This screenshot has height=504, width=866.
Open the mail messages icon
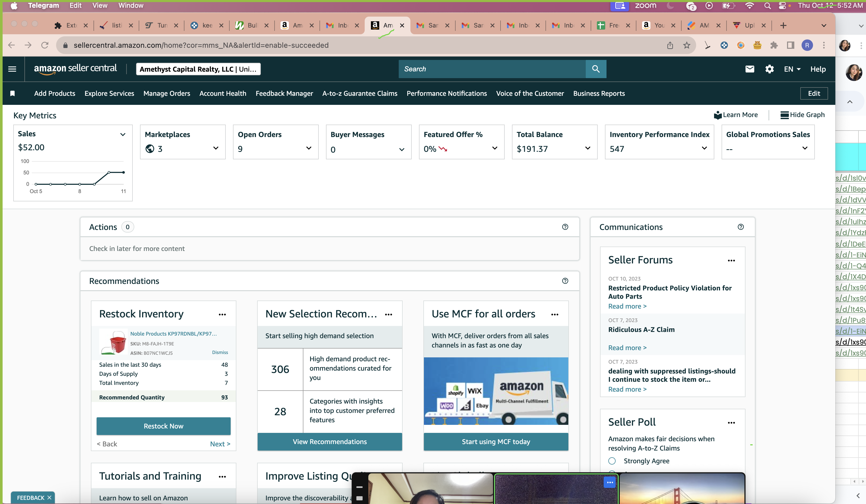pyautogui.click(x=749, y=69)
